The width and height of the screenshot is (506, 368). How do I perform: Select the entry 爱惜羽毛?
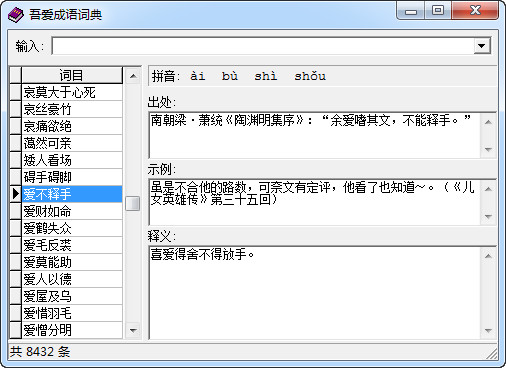(x=72, y=313)
